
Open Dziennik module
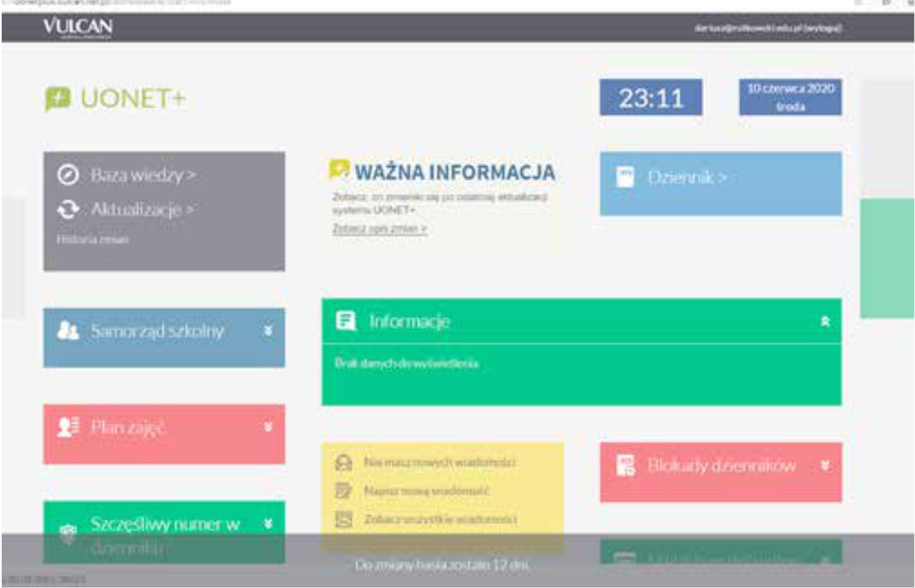pos(687,178)
